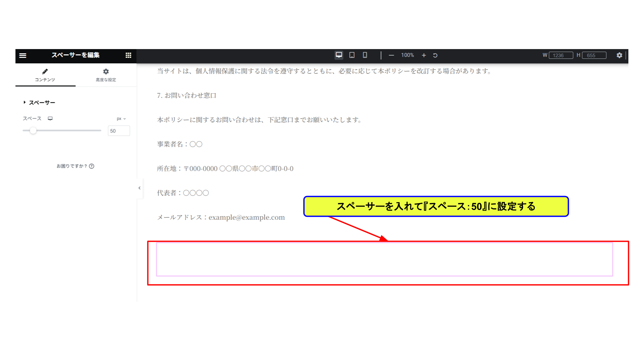Click the responsive device icon beside スペース
The height and width of the screenshot is (351, 644).
coord(50,119)
